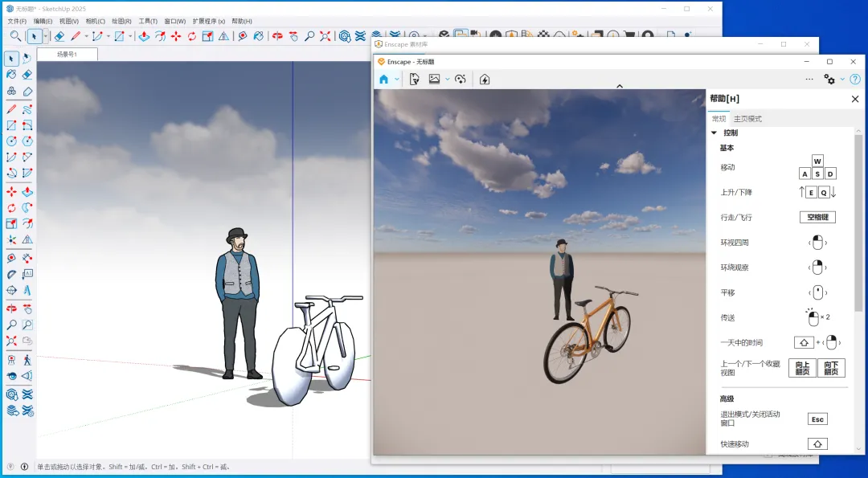Select the Protractor tool in left toolbar

click(x=11, y=275)
